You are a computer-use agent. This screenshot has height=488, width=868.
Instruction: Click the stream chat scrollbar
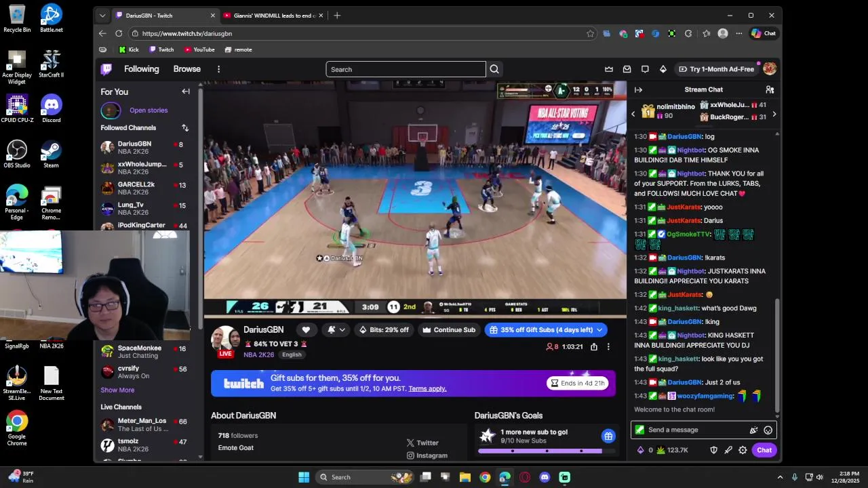click(777, 356)
